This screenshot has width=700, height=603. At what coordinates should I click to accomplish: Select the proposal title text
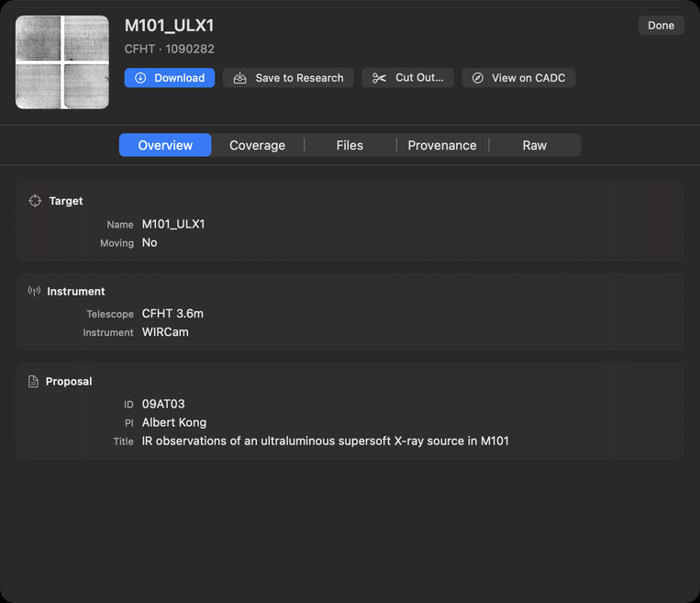pyautogui.click(x=326, y=441)
